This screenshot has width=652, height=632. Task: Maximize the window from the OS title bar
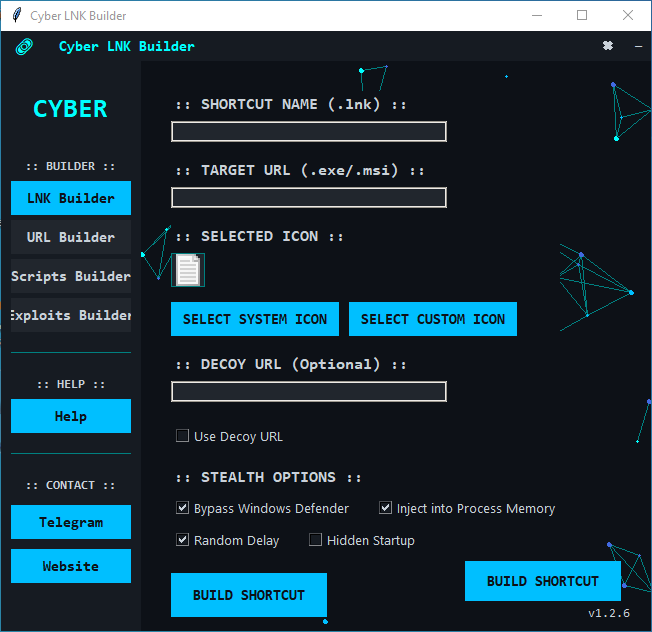coord(582,15)
